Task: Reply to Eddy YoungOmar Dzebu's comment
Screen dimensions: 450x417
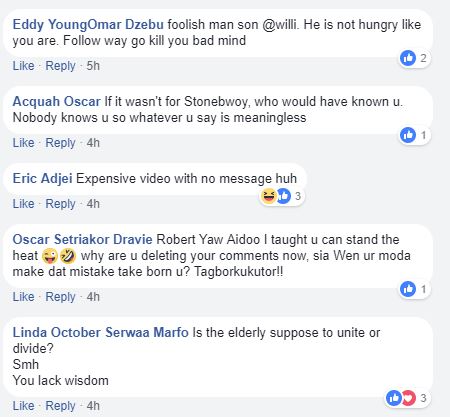Action: tap(60, 66)
